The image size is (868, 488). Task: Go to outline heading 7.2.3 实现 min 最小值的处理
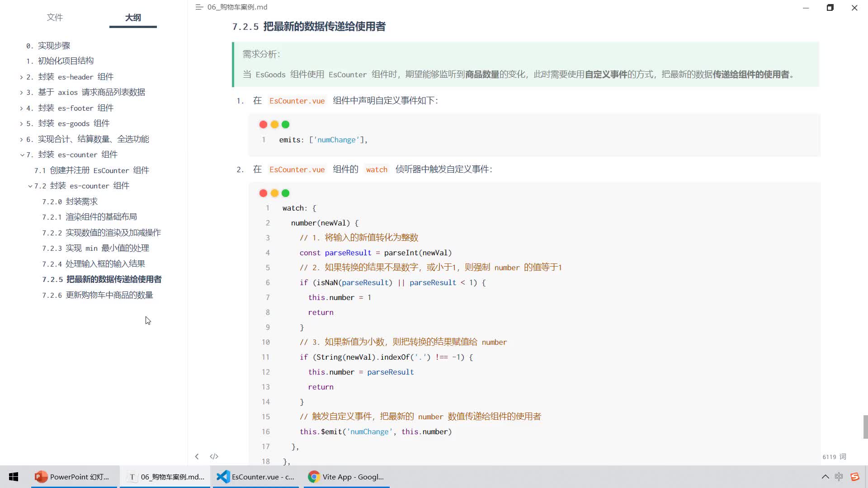click(x=95, y=248)
